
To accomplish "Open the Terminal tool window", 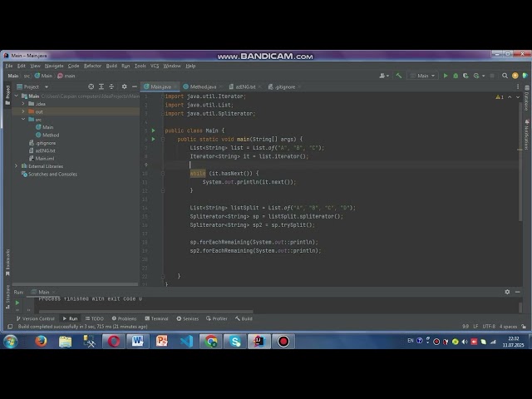I will pos(156,318).
